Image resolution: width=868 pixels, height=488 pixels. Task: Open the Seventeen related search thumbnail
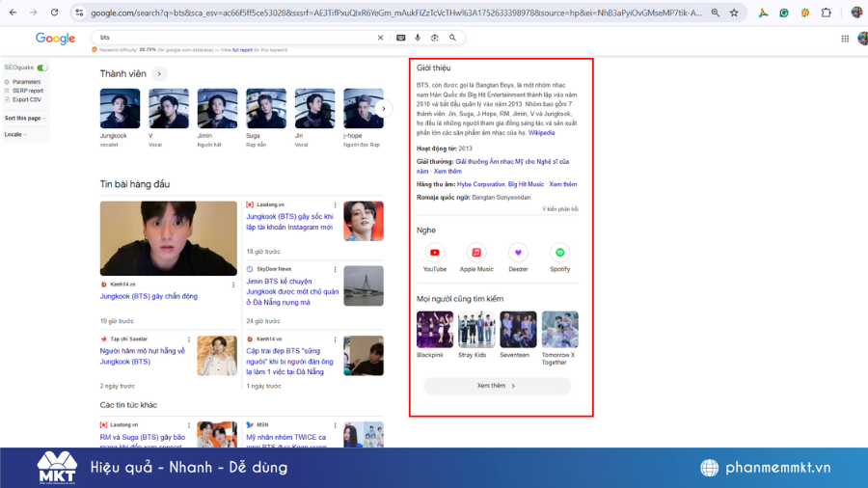(518, 329)
